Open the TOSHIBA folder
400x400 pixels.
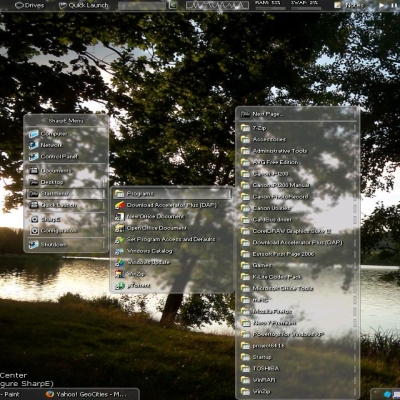click(298, 369)
